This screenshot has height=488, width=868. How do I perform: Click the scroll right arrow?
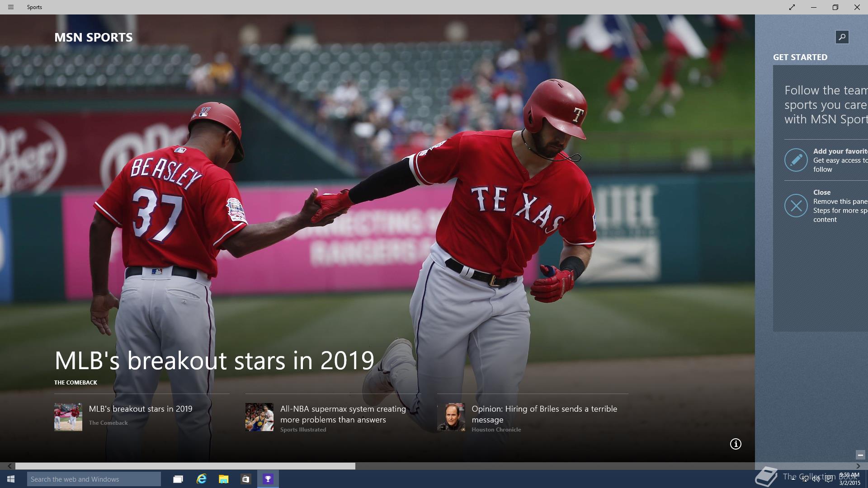click(858, 466)
